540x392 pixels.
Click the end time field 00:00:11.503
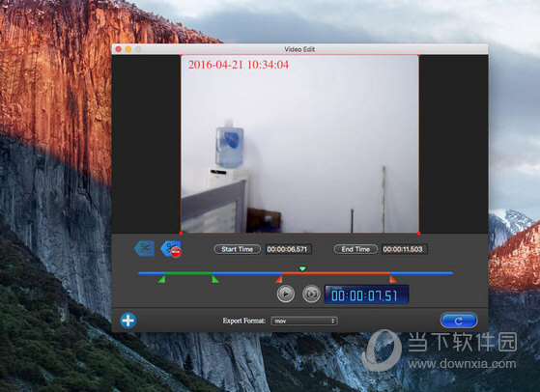click(x=404, y=249)
